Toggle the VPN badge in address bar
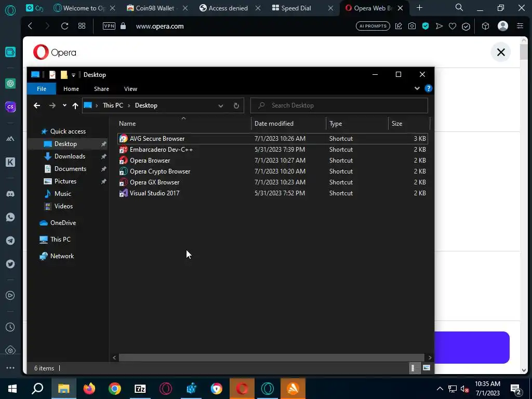This screenshot has height=399, width=532. (109, 26)
